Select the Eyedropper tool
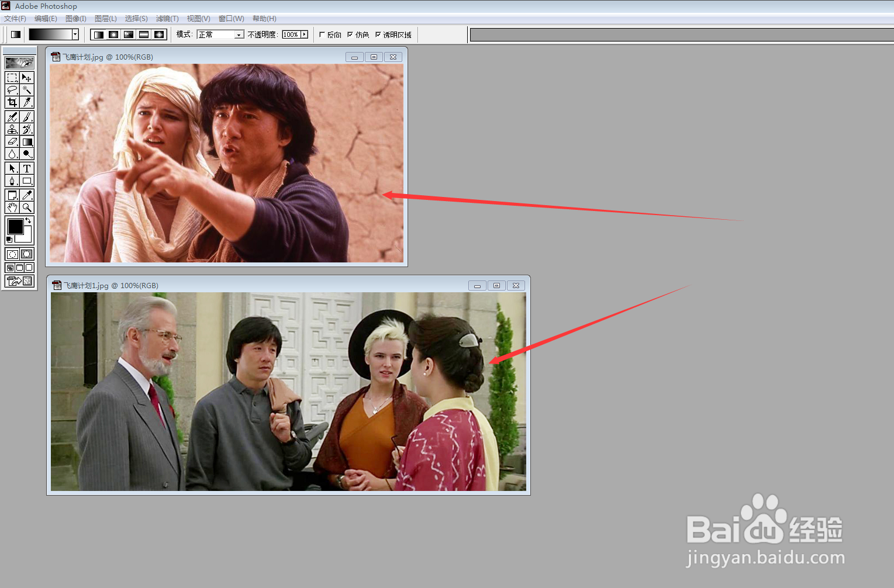The width and height of the screenshot is (894, 588). [x=27, y=195]
